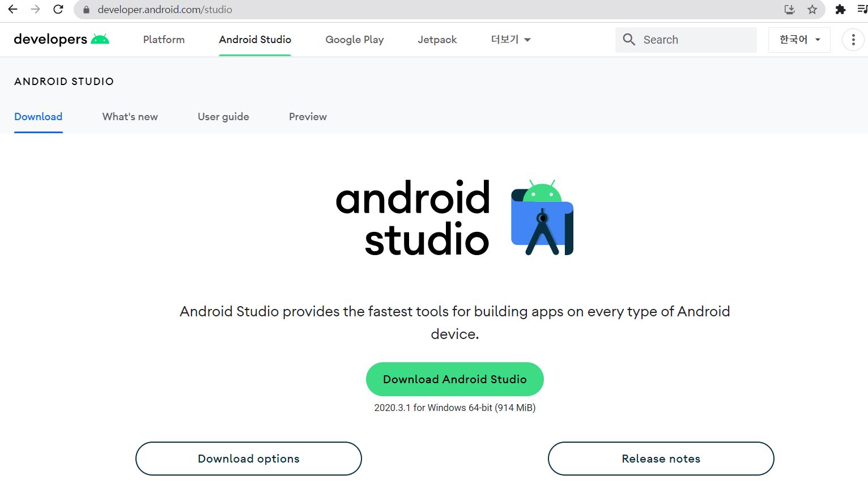This screenshot has height=496, width=868.
Task: Open the User guide tab
Action: click(x=223, y=117)
